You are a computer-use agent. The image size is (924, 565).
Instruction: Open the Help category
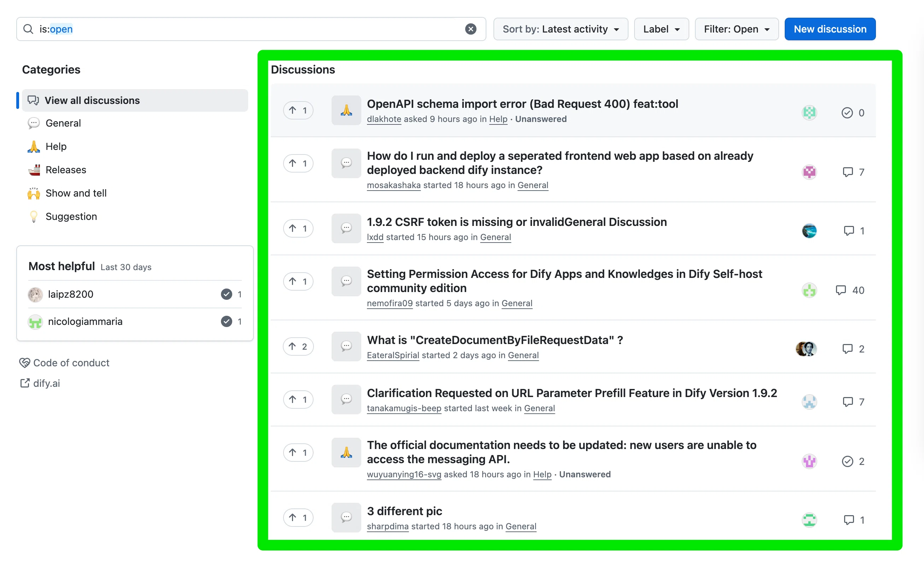pos(56,146)
